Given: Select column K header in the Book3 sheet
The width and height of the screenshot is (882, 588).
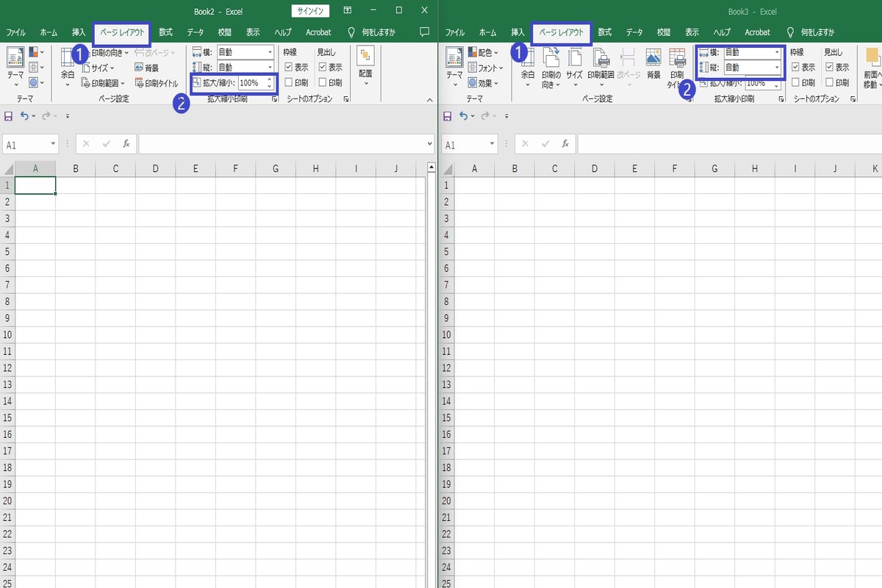Looking at the screenshot, I should 875,169.
